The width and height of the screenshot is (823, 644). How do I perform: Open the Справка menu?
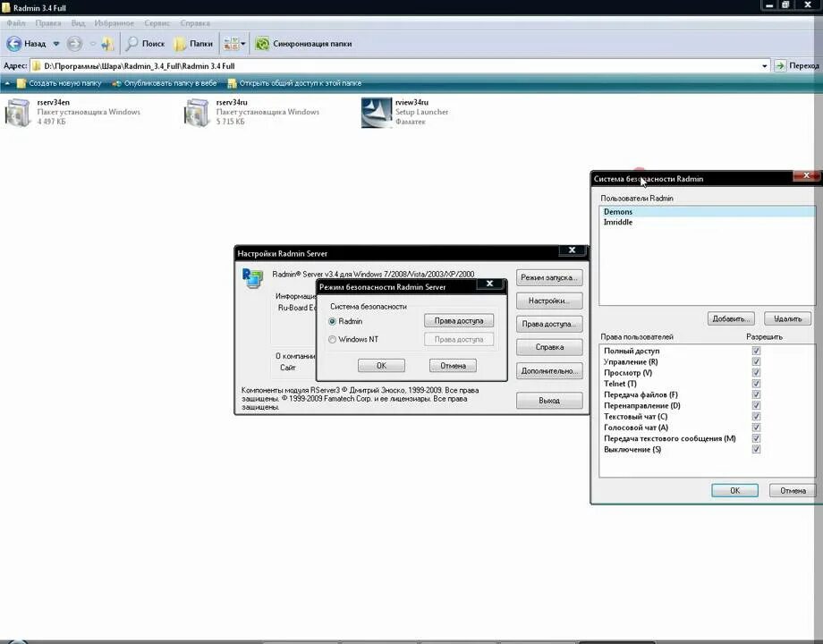point(195,23)
